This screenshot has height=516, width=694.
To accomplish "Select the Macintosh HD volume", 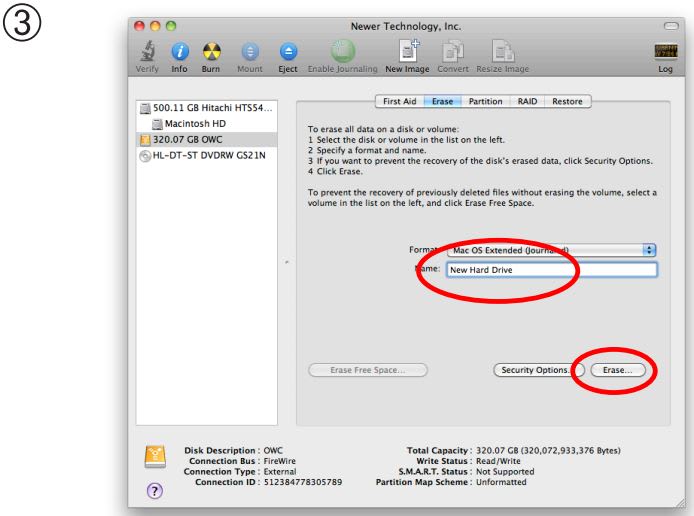I will (x=207, y=124).
